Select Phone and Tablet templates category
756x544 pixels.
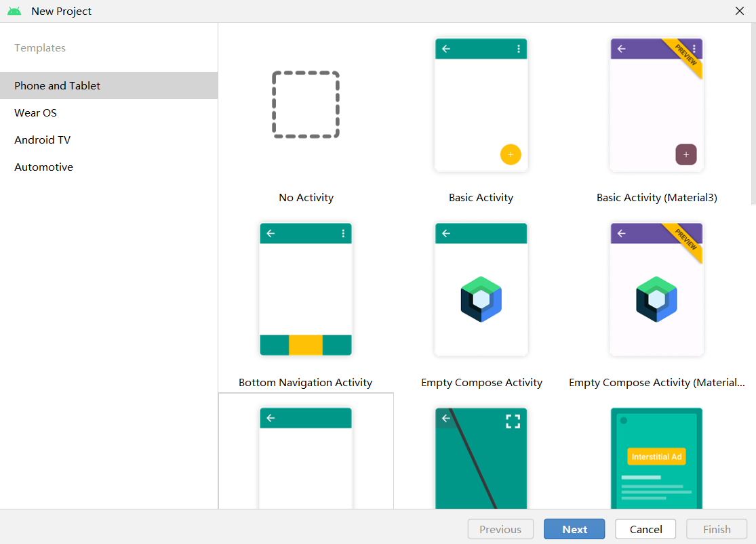(109, 85)
